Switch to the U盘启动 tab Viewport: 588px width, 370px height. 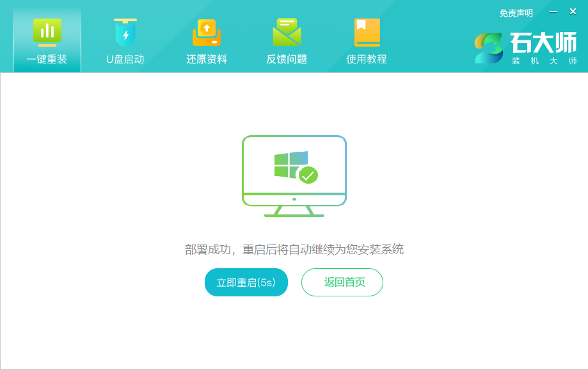(125, 40)
